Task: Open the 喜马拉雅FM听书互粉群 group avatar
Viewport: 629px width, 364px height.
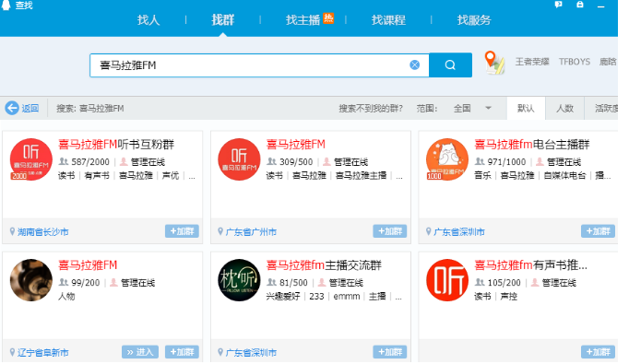Action: click(x=30, y=159)
